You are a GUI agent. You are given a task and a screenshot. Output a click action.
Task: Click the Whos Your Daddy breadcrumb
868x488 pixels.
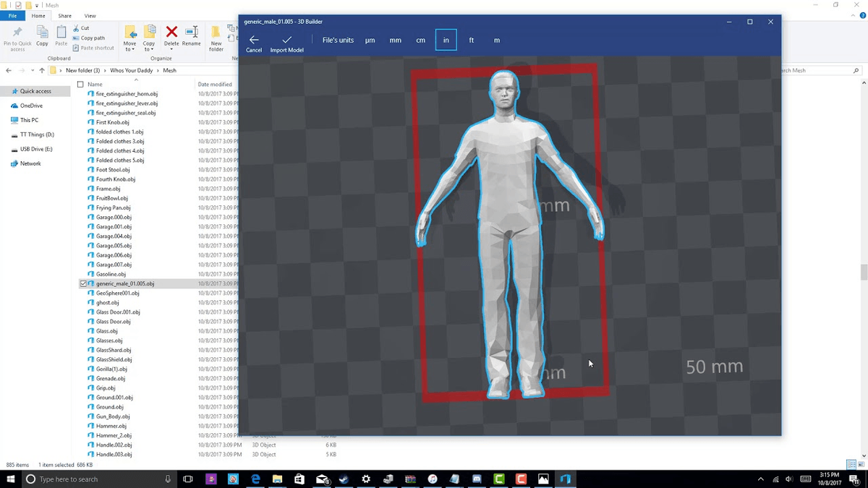pos(131,70)
